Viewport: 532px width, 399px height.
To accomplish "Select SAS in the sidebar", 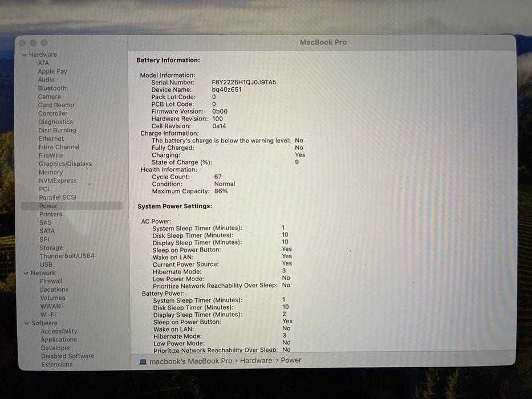I will tap(46, 223).
